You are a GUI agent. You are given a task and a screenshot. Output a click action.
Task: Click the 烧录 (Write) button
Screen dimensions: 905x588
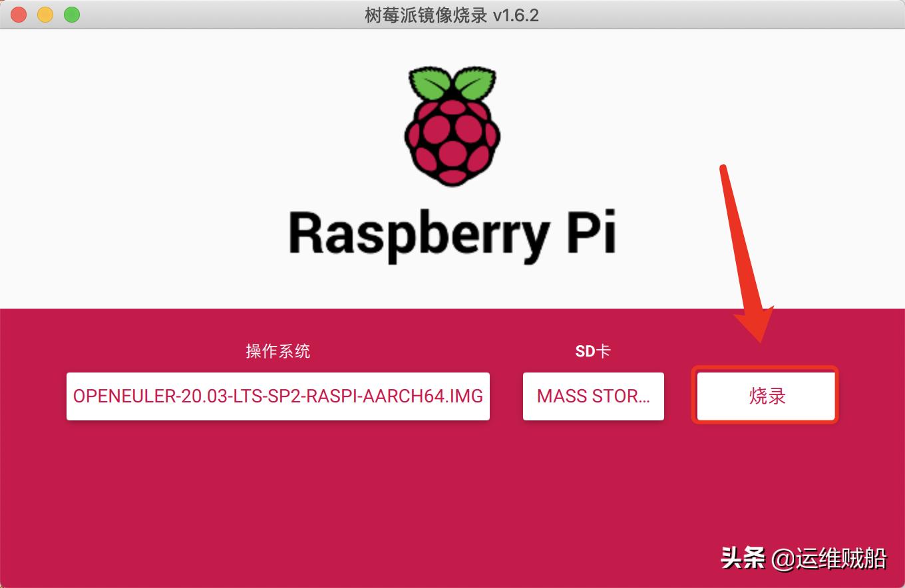coord(765,396)
